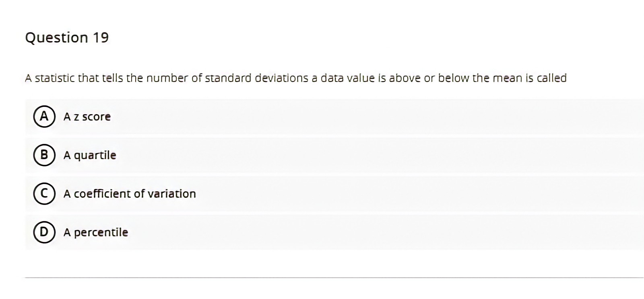Click the circled letter B icon
Viewport: 644px width, 299px height.
(x=44, y=155)
